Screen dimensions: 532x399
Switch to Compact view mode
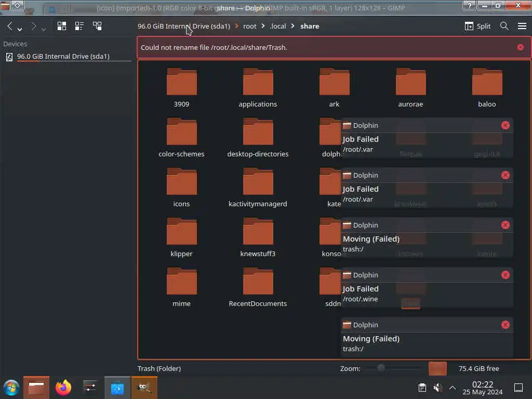pyautogui.click(x=79, y=26)
